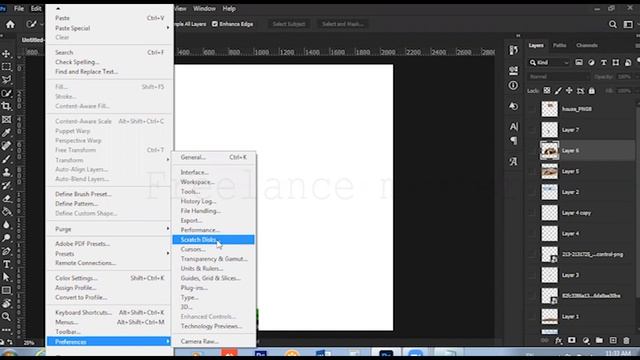Image resolution: width=640 pixels, height=360 pixels.
Task: Switch to the Channels tab
Action: pos(587,45)
